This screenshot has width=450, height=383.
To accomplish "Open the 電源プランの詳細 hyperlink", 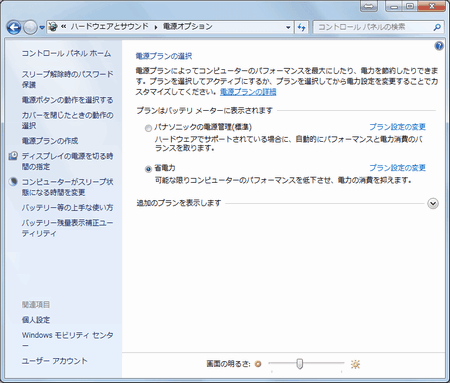I will click(x=248, y=92).
